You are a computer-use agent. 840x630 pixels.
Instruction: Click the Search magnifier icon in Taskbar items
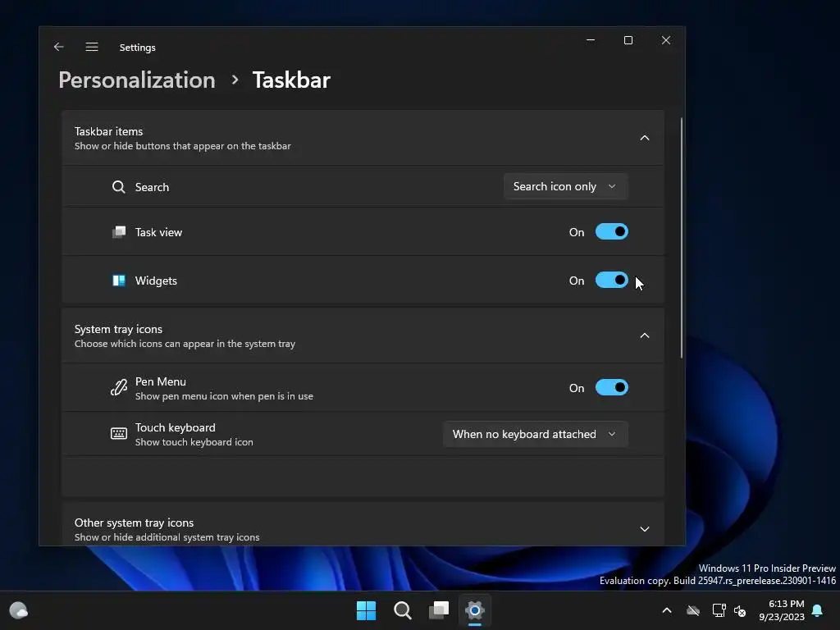[118, 187]
